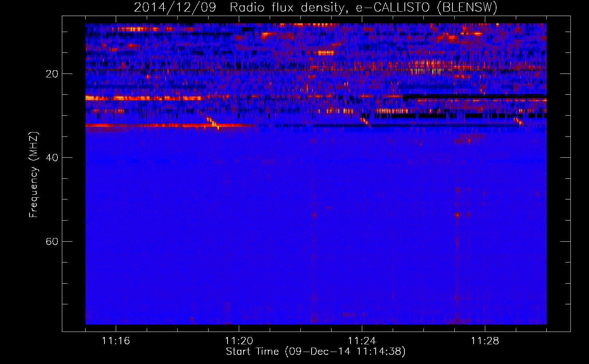Click the 11:16 time tick label
The width and height of the screenshot is (589, 364).
[116, 341]
